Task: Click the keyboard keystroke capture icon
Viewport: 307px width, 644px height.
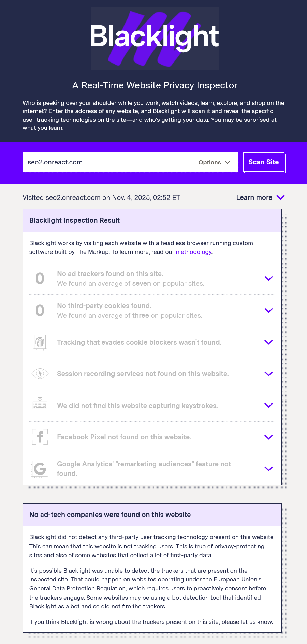Action: (x=40, y=405)
